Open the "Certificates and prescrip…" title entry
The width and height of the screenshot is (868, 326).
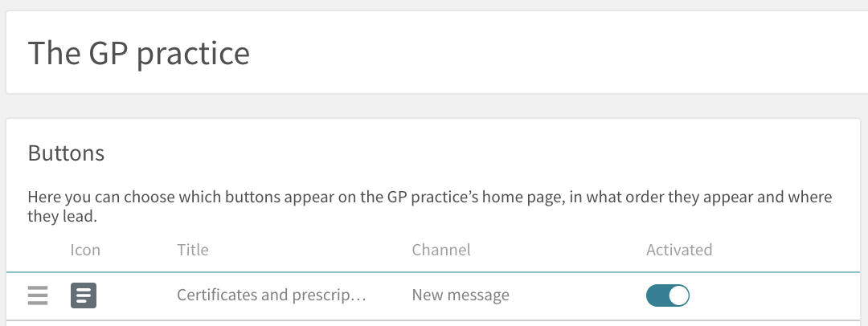(272, 295)
